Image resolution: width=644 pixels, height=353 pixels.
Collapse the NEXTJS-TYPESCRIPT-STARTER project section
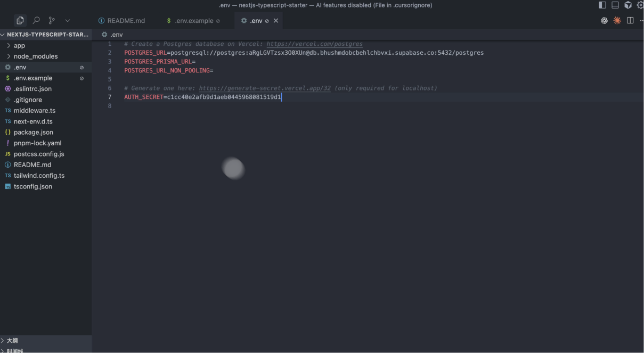47,35
